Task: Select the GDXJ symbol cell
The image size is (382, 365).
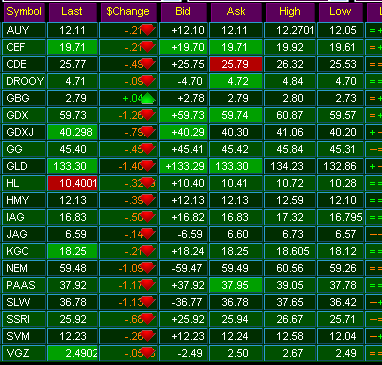Action: point(24,132)
